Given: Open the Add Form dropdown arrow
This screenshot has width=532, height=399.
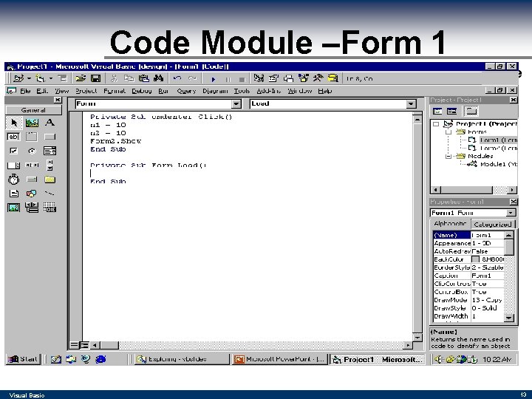Looking at the screenshot, I should tap(51, 79).
